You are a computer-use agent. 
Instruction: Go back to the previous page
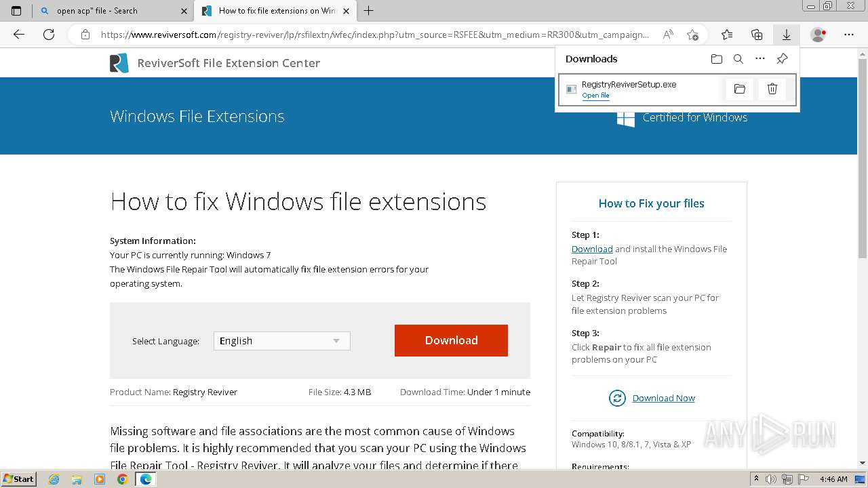[19, 35]
